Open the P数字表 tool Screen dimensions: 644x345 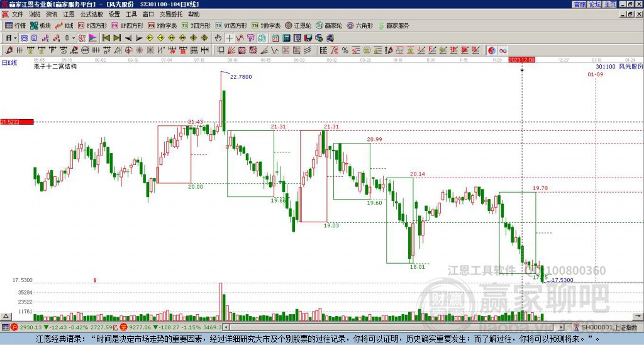point(162,25)
